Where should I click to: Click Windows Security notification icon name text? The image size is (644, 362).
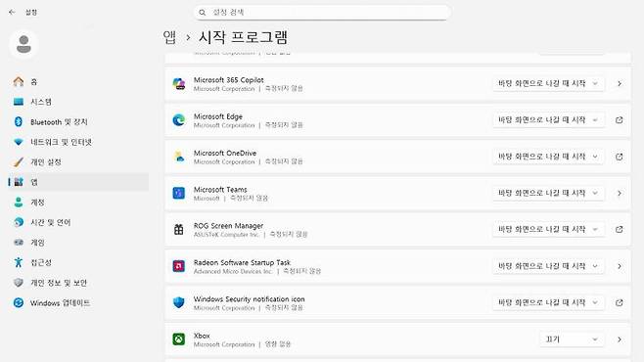(249, 298)
